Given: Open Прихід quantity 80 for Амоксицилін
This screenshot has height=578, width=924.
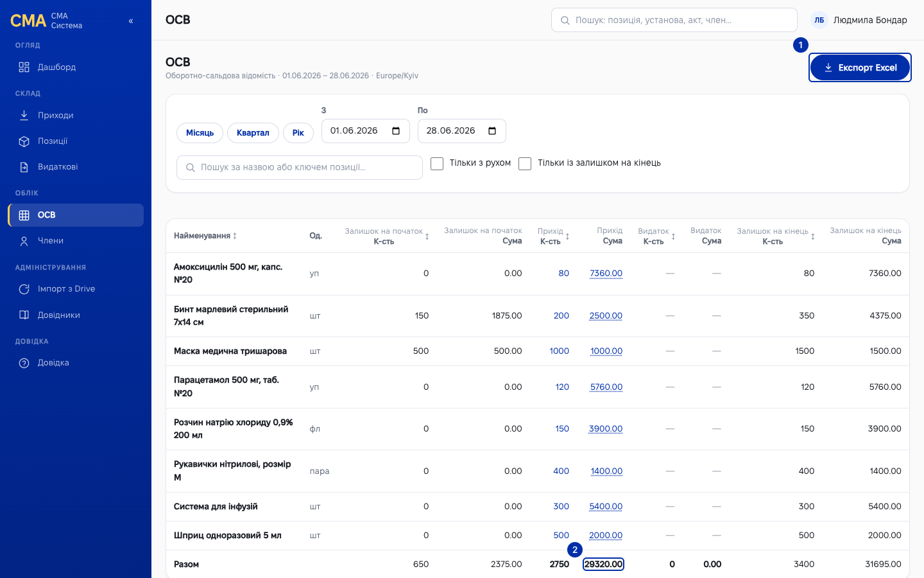Looking at the screenshot, I should pyautogui.click(x=564, y=274).
